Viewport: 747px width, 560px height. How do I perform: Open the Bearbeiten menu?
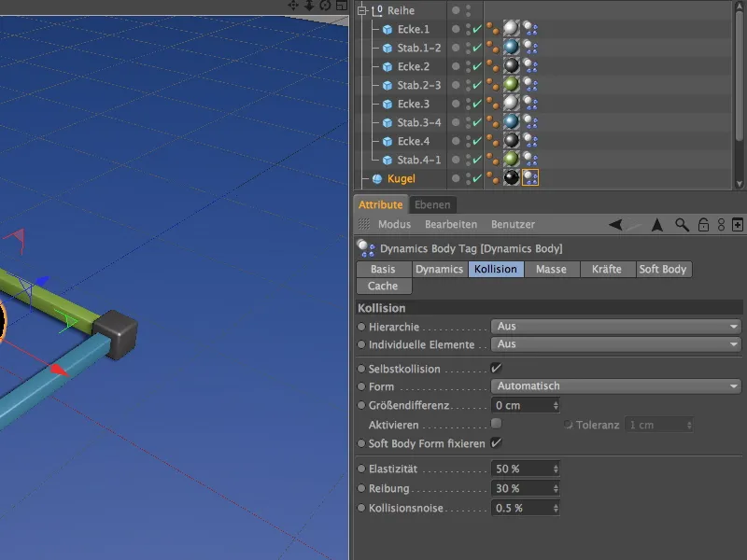pyautogui.click(x=450, y=225)
